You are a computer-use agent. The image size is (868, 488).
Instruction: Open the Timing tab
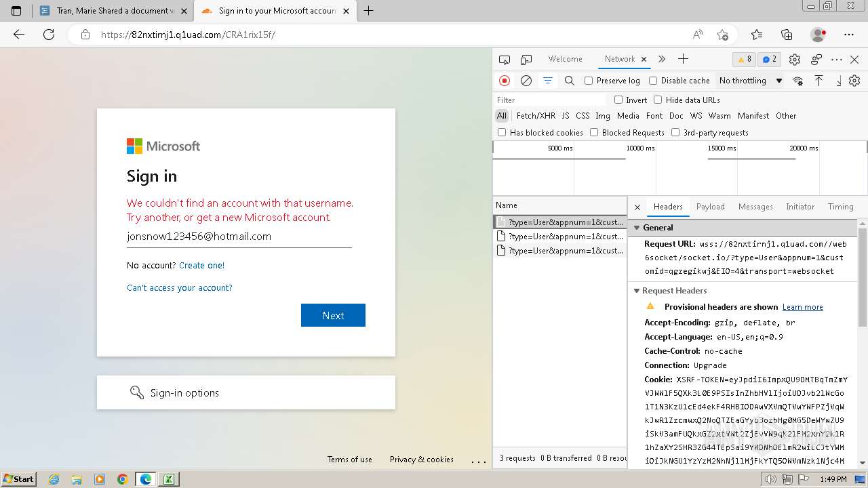[840, 207]
